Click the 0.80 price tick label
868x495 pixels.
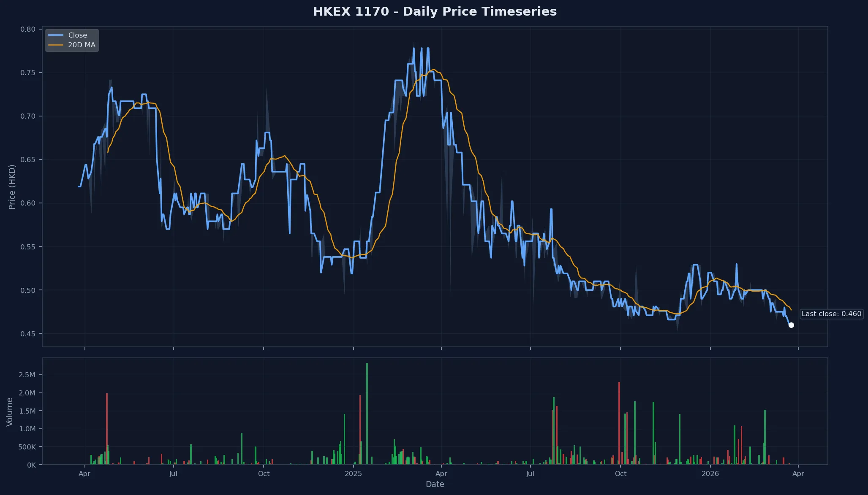[29, 28]
